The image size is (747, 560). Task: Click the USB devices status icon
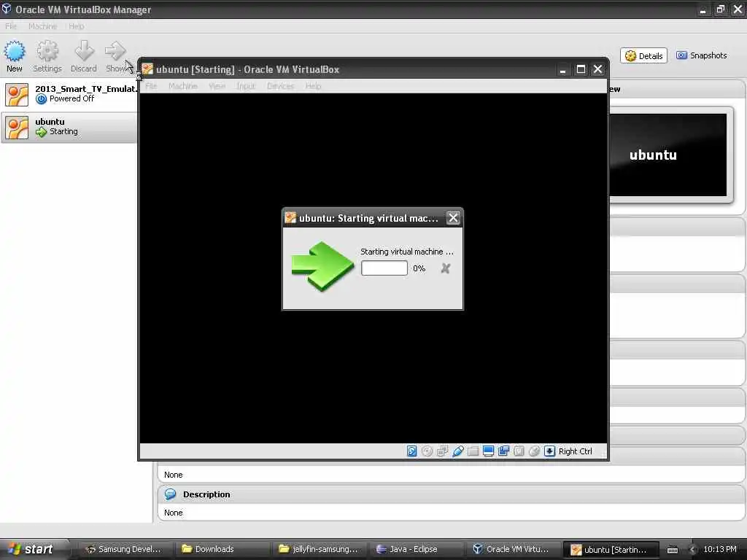458,451
